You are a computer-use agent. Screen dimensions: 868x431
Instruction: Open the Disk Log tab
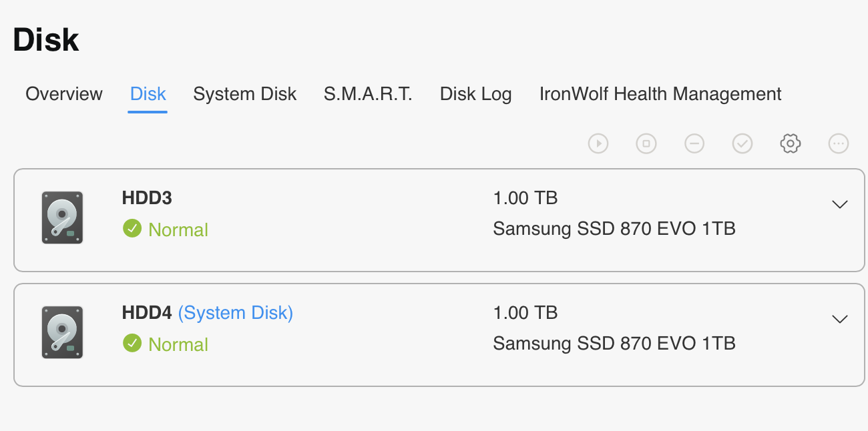click(475, 94)
